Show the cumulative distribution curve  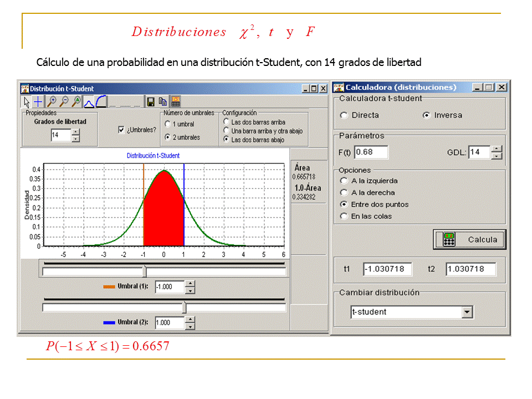pyautogui.click(x=101, y=101)
